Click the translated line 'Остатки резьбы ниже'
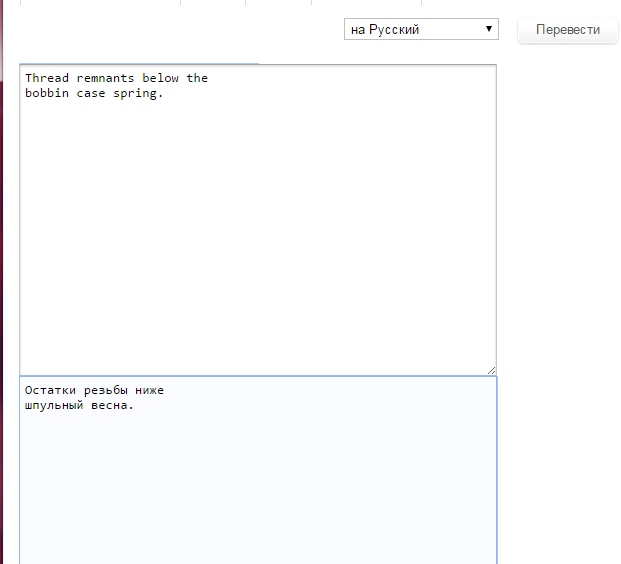Screen dimensions: 621x564 pos(94,390)
